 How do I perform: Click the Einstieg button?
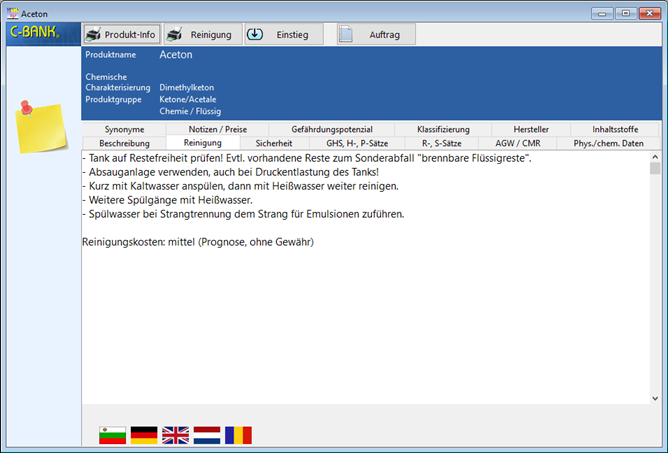point(284,34)
